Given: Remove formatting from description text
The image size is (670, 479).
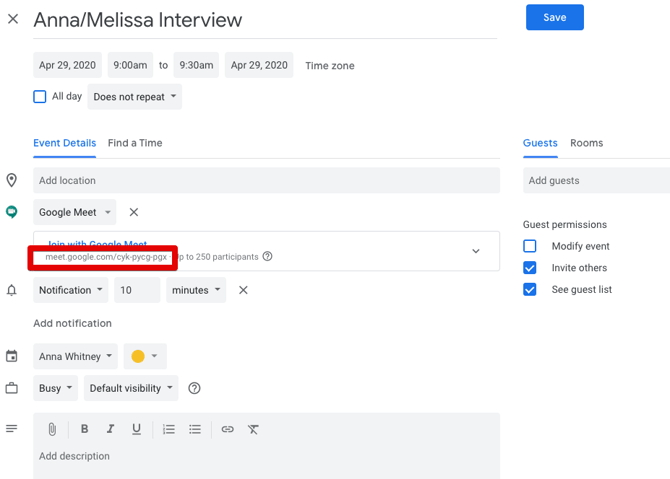Looking at the screenshot, I should click(x=254, y=429).
